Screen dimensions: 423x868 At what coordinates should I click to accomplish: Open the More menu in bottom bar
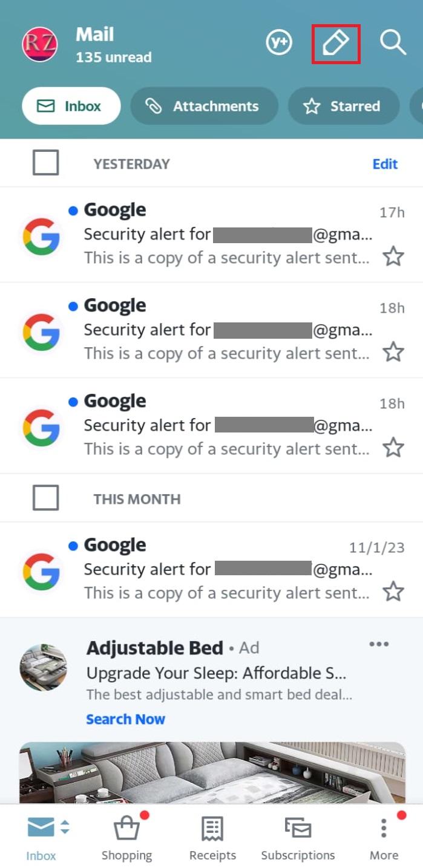tap(384, 835)
